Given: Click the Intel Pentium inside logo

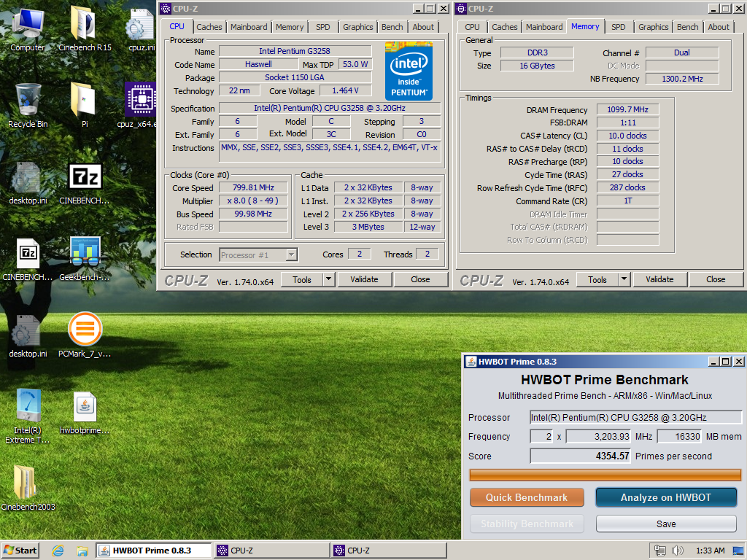Looking at the screenshot, I should (409, 71).
